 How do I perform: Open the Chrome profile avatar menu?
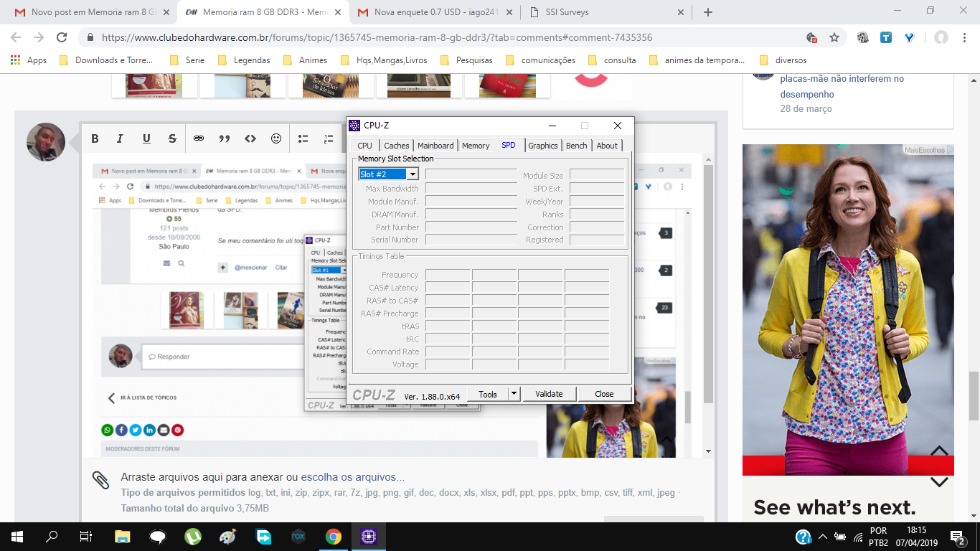[941, 37]
